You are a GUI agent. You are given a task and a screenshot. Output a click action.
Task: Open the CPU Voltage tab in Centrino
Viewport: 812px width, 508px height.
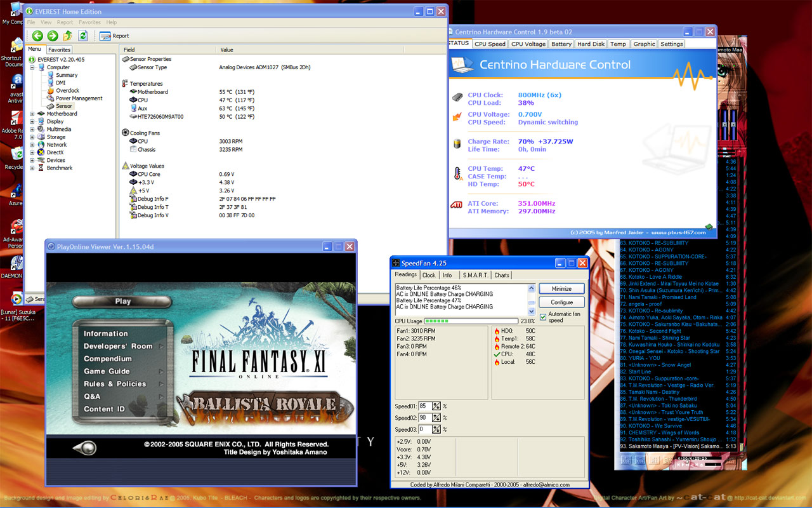pos(528,44)
